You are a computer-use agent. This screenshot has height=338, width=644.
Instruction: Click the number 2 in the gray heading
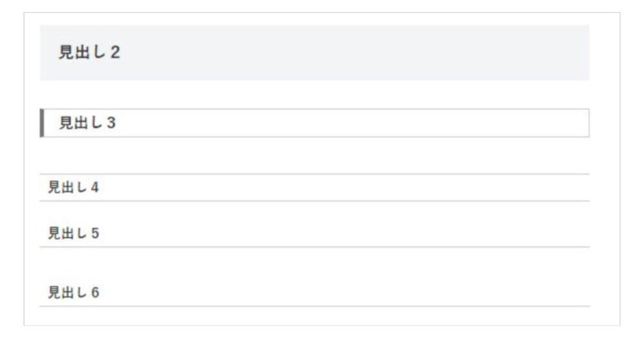(x=115, y=53)
